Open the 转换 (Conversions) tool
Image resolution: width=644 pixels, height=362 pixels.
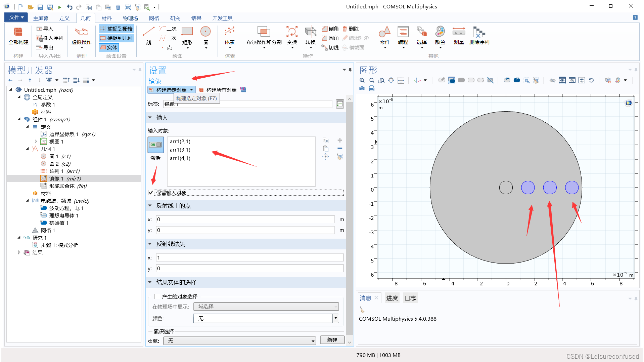311,37
